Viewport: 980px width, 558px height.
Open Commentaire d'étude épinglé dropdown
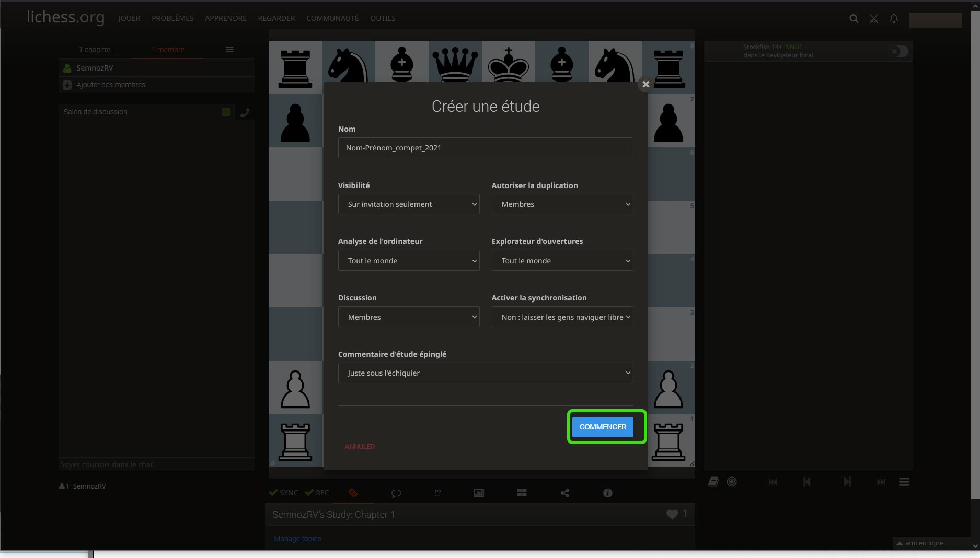pyautogui.click(x=485, y=373)
